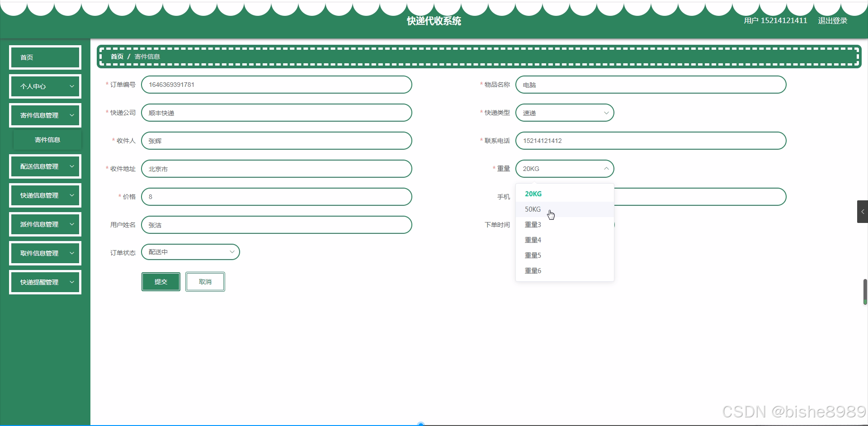Select 重量3 option in the dropdown list
Screen dimensions: 868x426
coord(533,224)
